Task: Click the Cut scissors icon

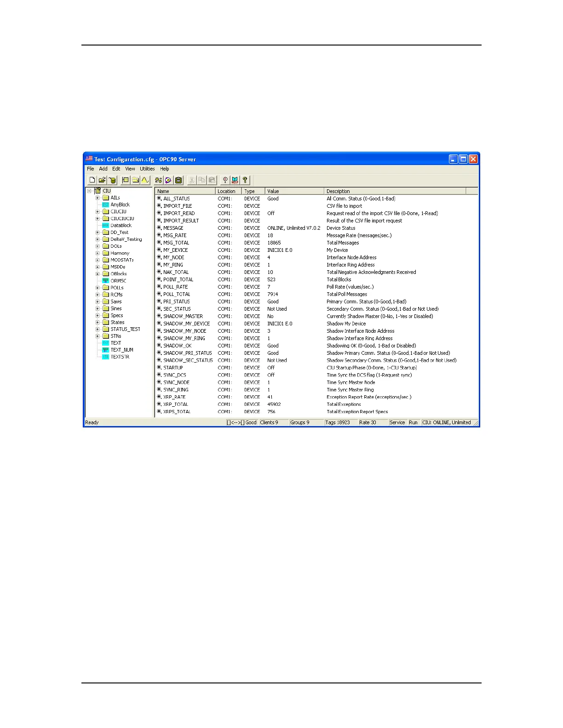Action: (192, 180)
